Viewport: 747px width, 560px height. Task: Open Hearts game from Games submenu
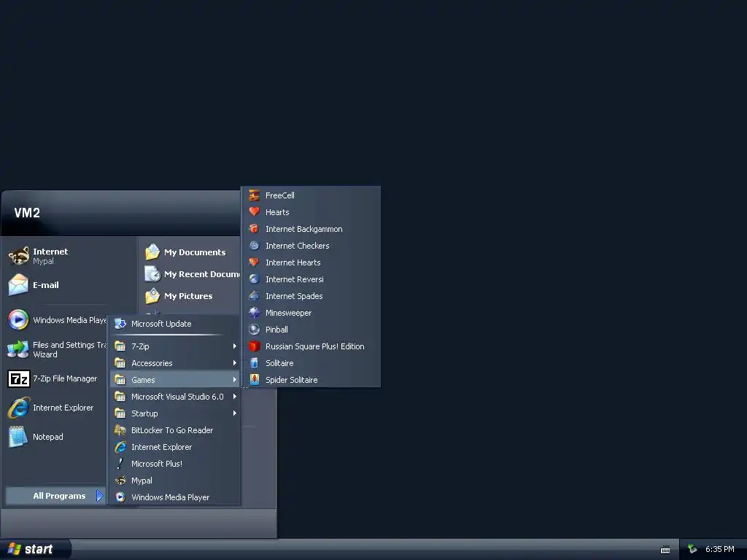pyautogui.click(x=310, y=212)
